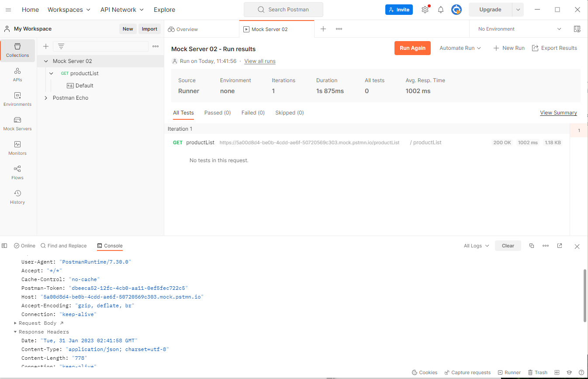Open the user avatar menu

click(457, 10)
